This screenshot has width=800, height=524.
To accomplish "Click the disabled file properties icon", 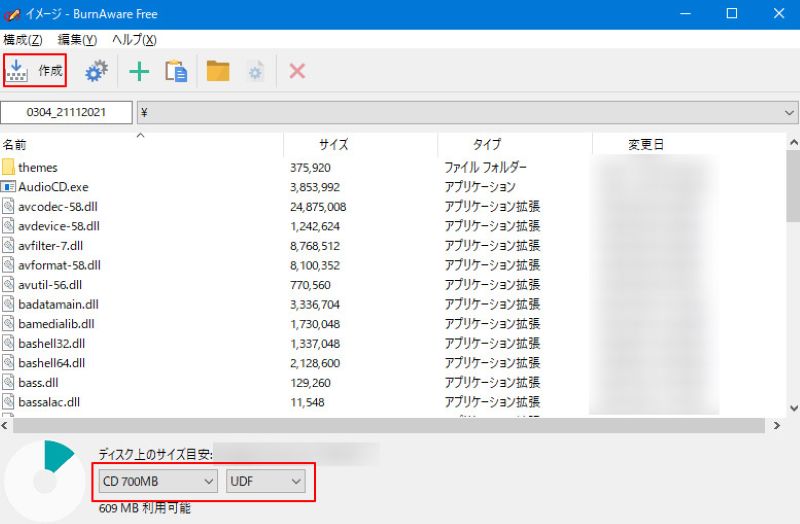I will coord(256,71).
